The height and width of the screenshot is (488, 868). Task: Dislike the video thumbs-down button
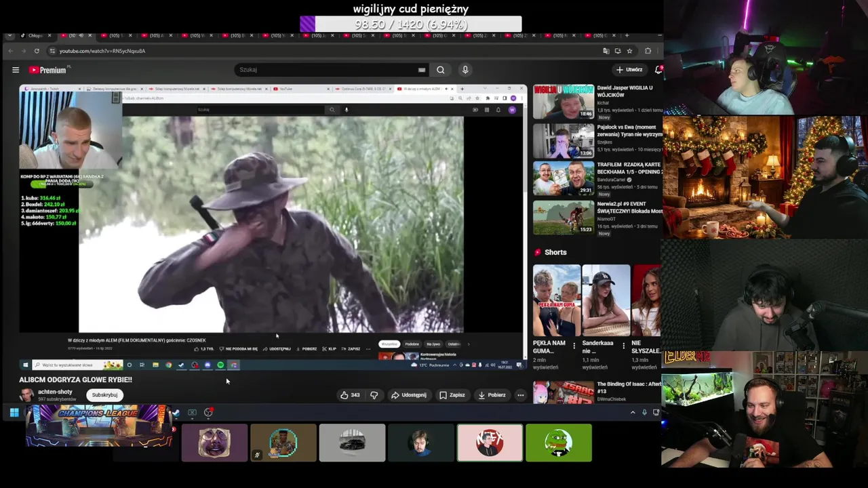click(374, 395)
